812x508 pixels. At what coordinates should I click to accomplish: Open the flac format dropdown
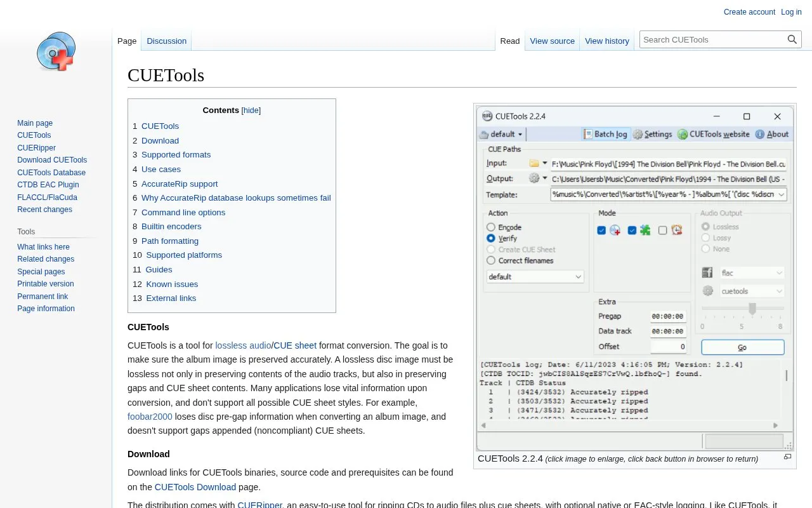pos(752,273)
